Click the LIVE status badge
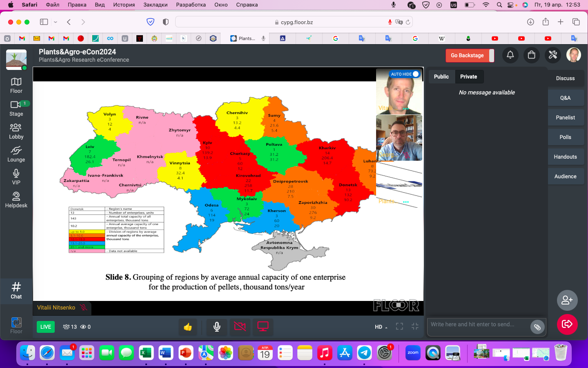Screen dimensions: 588x368 [x=46, y=327]
